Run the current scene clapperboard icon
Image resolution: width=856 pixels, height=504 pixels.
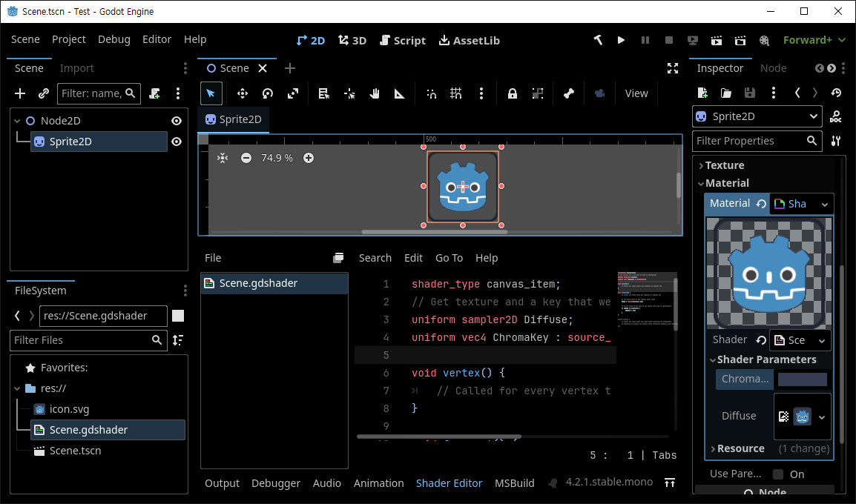pyautogui.click(x=717, y=40)
